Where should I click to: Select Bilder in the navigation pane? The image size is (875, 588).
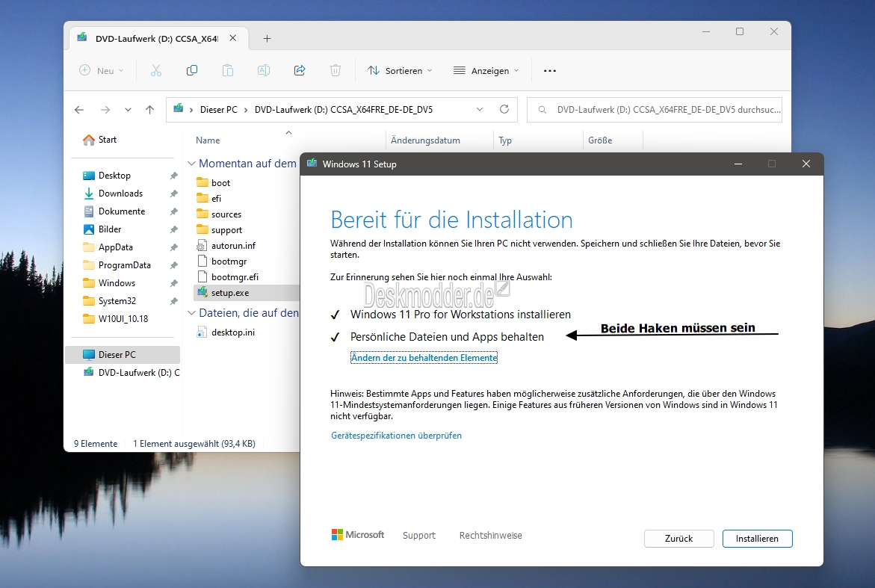pyautogui.click(x=110, y=229)
